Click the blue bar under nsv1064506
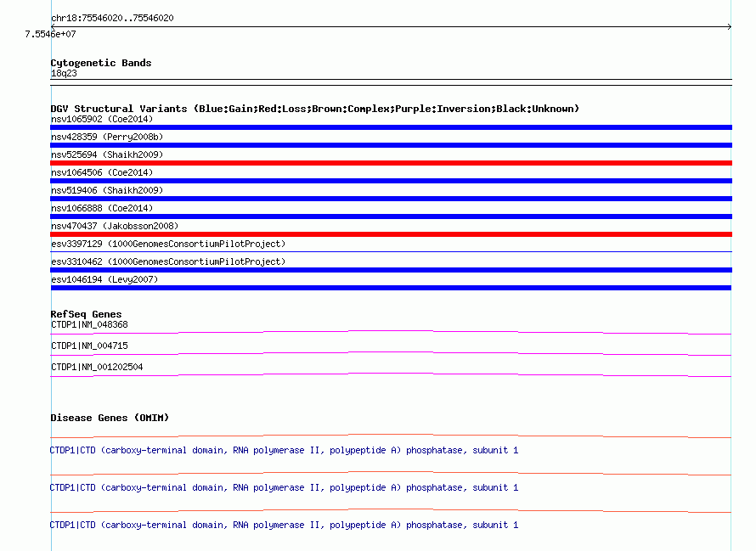 391,181
